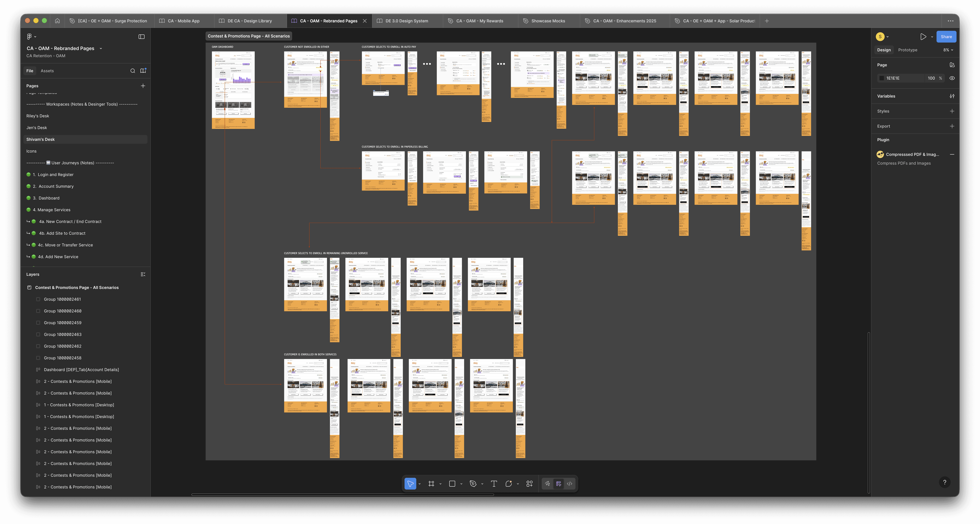The width and height of the screenshot is (980, 524).
Task: Select the Rectangle shape tool
Action: [452, 484]
